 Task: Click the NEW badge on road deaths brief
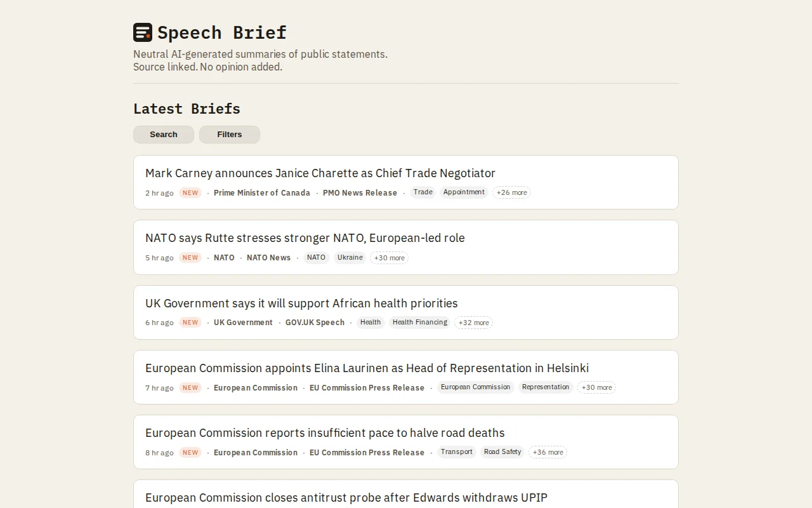coord(190,452)
